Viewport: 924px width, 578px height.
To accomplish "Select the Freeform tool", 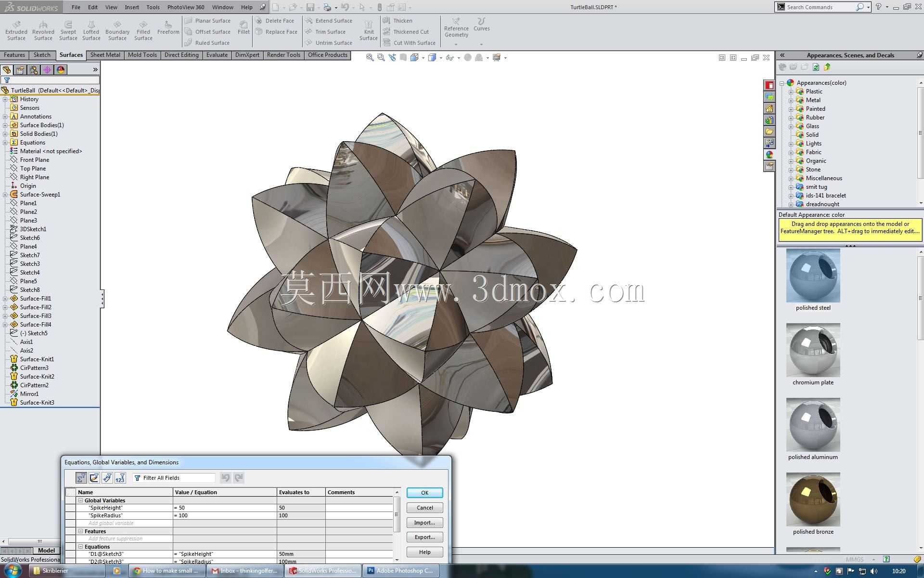I will [168, 27].
